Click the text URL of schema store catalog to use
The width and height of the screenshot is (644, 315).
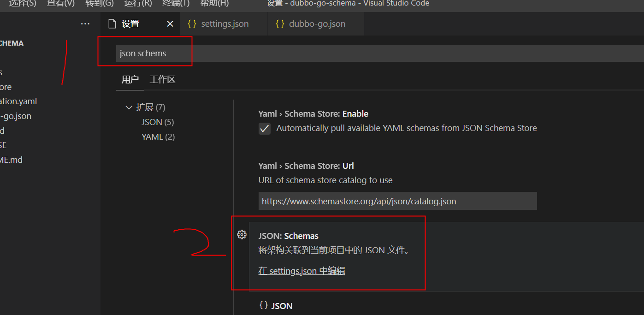325,180
